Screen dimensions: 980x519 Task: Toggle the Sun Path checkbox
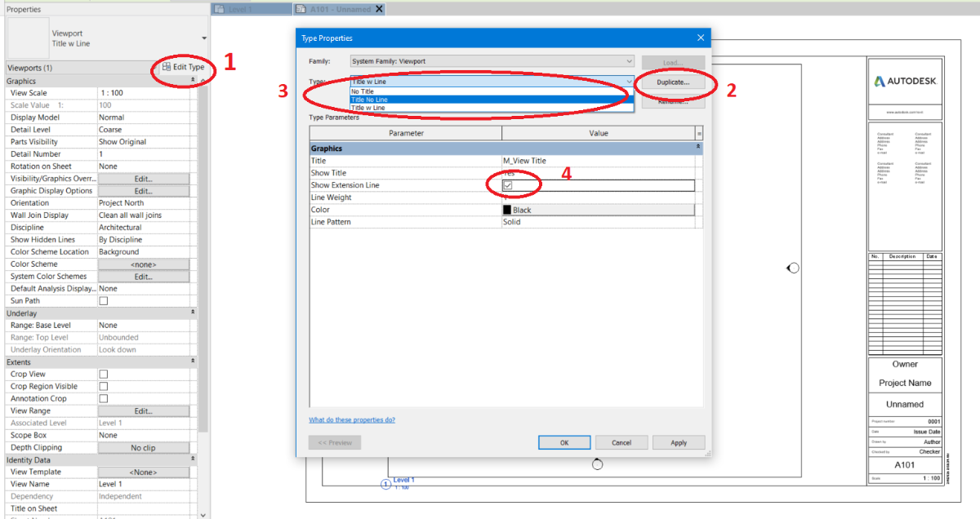coord(104,301)
